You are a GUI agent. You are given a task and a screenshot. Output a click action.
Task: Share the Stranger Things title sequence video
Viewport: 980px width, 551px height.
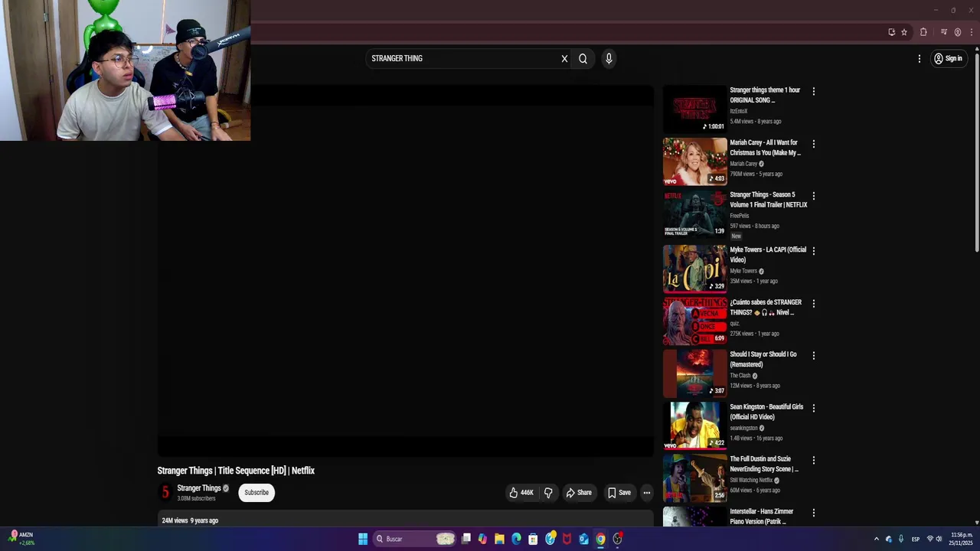(x=579, y=493)
